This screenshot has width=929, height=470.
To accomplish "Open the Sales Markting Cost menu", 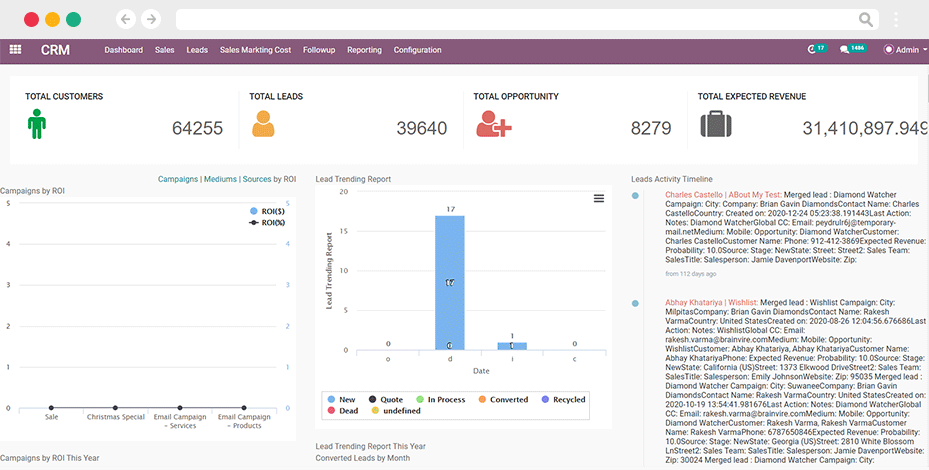I will click(x=255, y=50).
